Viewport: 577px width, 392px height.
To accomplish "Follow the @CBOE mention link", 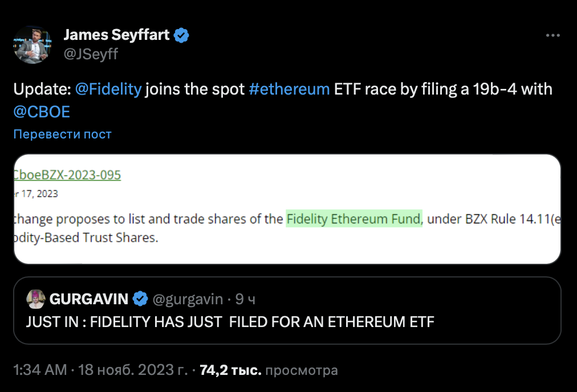I will (x=42, y=112).
